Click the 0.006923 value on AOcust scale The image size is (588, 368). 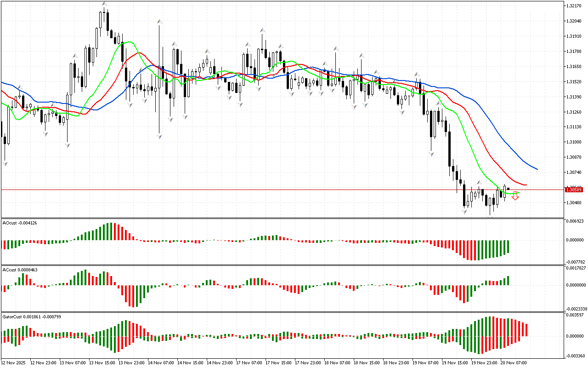[x=576, y=222]
